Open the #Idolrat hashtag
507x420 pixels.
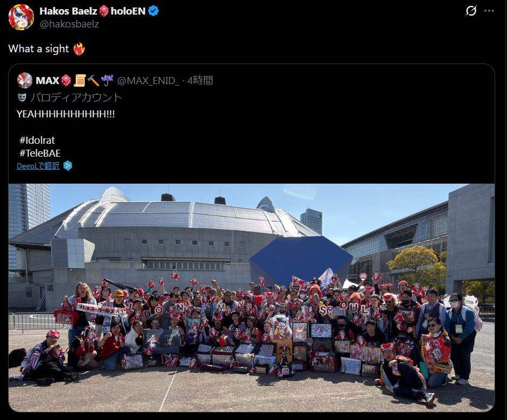tap(37, 140)
